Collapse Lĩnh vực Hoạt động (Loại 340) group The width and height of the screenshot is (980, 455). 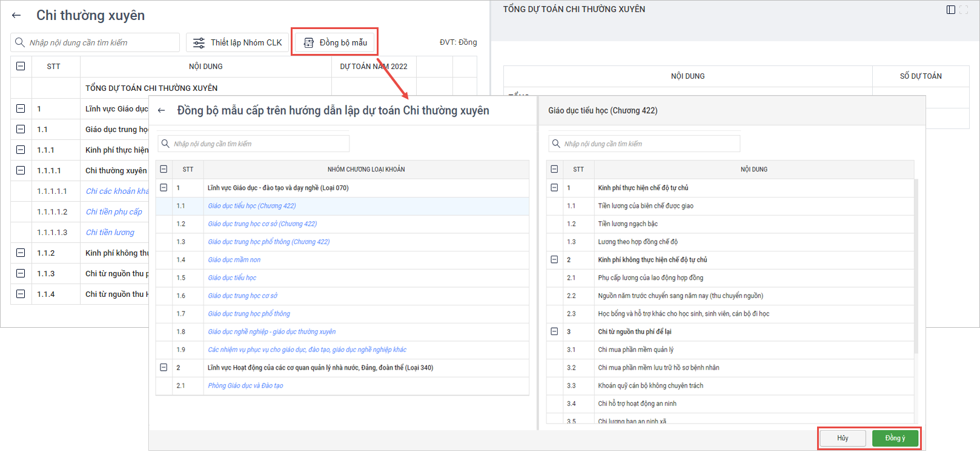(164, 368)
